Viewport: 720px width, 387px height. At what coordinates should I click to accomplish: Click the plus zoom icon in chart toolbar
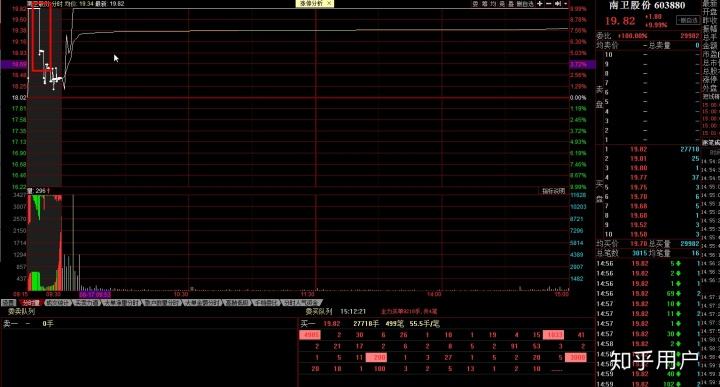[x=540, y=3]
